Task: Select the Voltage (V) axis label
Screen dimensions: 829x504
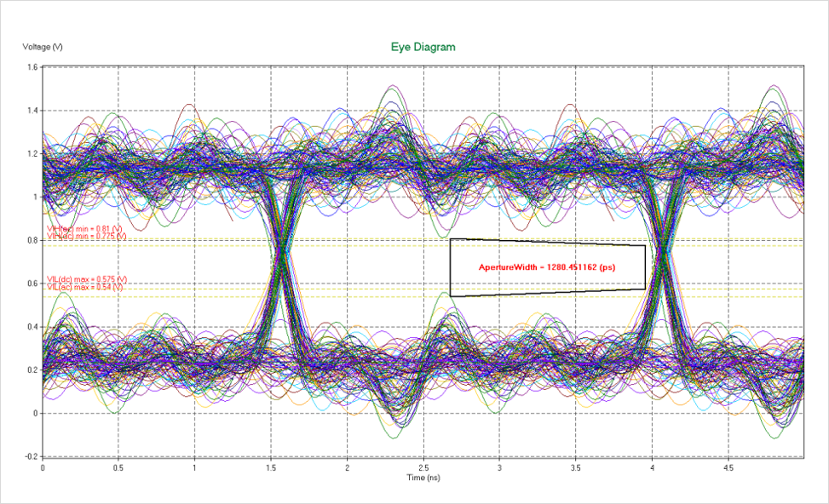Action: click(x=43, y=47)
